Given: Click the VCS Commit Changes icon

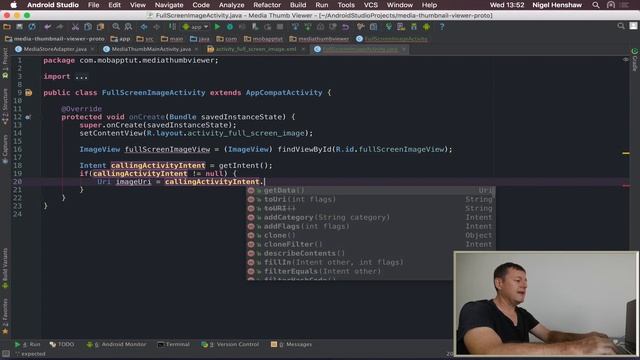Looking at the screenshot, I should (308, 27).
